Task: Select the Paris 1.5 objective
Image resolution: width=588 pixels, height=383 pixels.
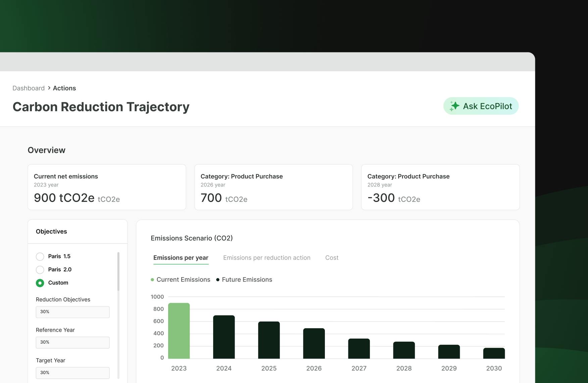Action: tap(40, 256)
